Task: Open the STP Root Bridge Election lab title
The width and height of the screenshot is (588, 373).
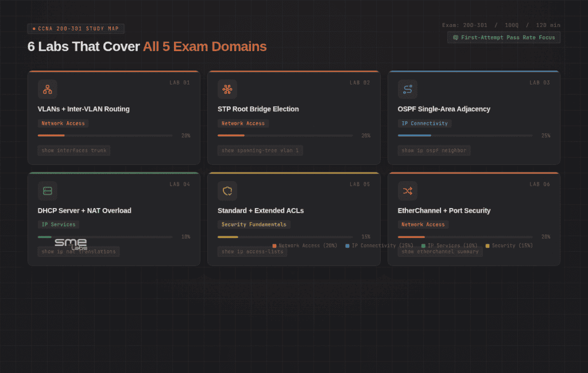Action: point(258,109)
